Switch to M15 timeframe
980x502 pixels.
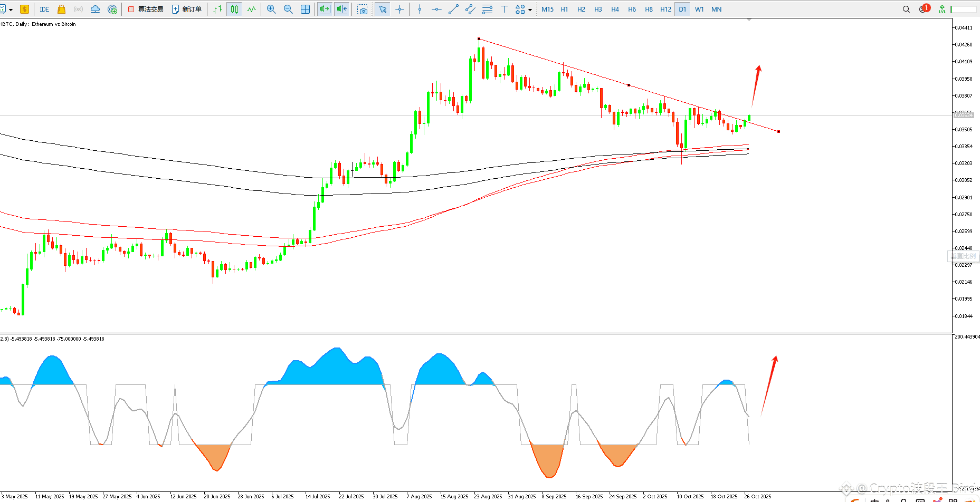click(x=547, y=9)
